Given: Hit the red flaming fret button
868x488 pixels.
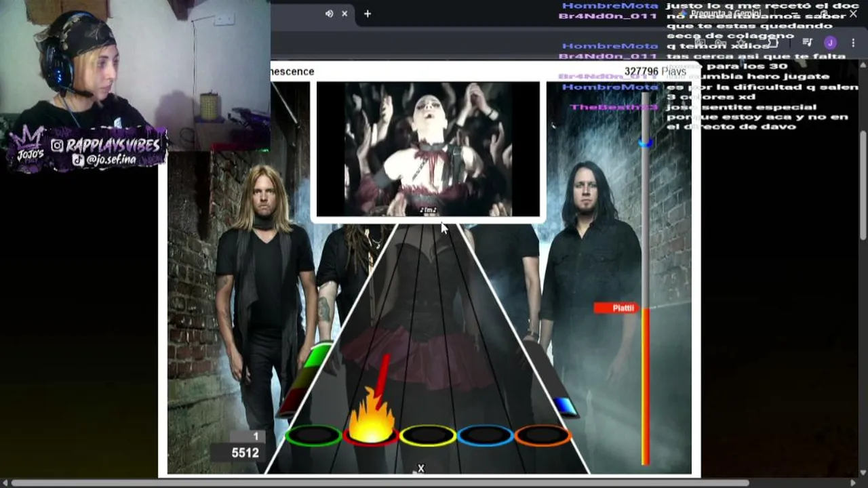Looking at the screenshot, I should [x=371, y=434].
